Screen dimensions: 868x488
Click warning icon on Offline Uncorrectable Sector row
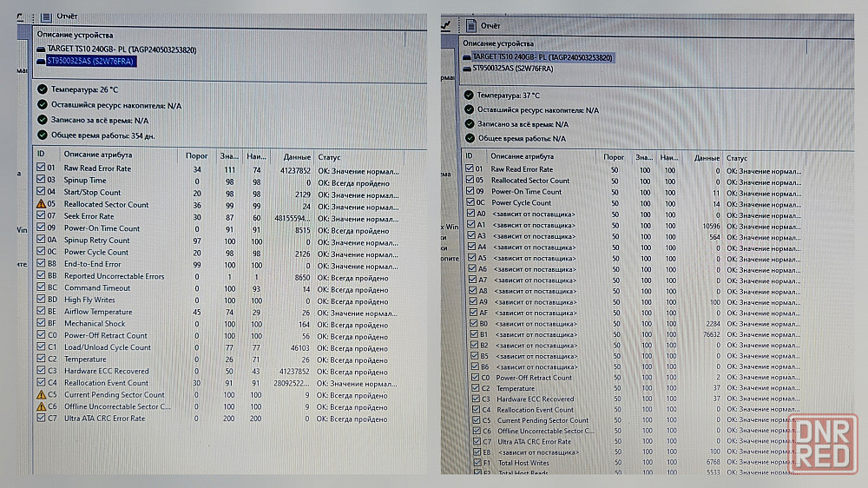tap(40, 406)
